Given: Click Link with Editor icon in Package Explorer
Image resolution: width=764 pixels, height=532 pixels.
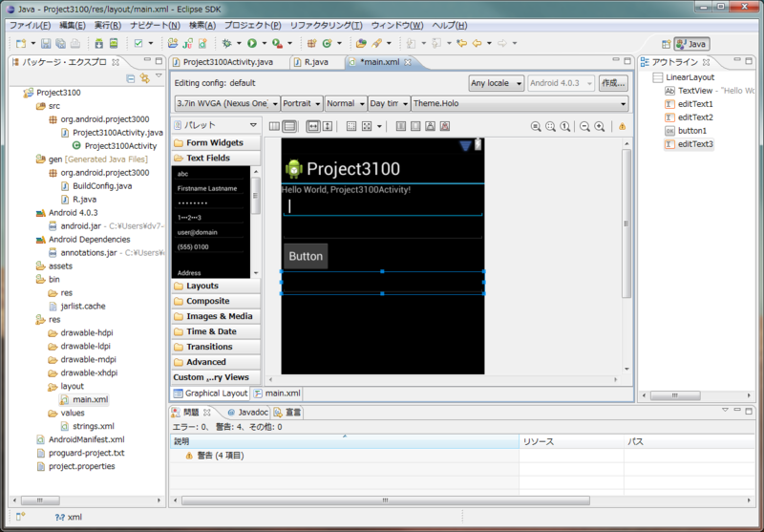Looking at the screenshot, I should [x=145, y=78].
